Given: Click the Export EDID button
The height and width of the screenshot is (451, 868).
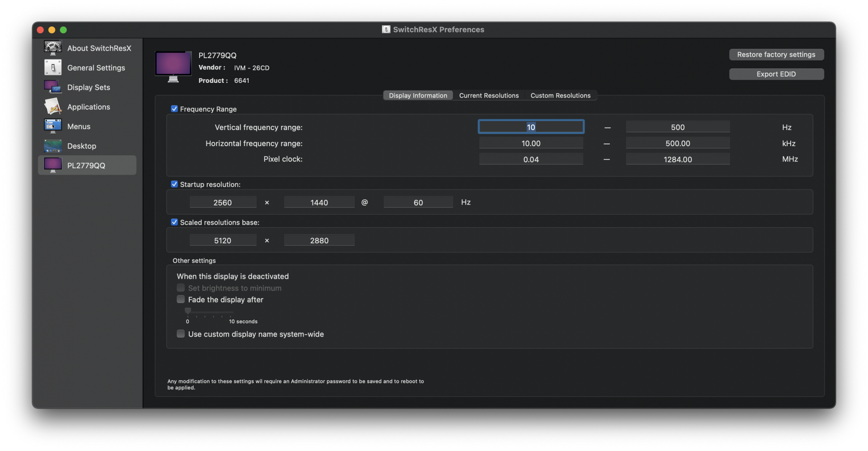Looking at the screenshot, I should pyautogui.click(x=776, y=74).
